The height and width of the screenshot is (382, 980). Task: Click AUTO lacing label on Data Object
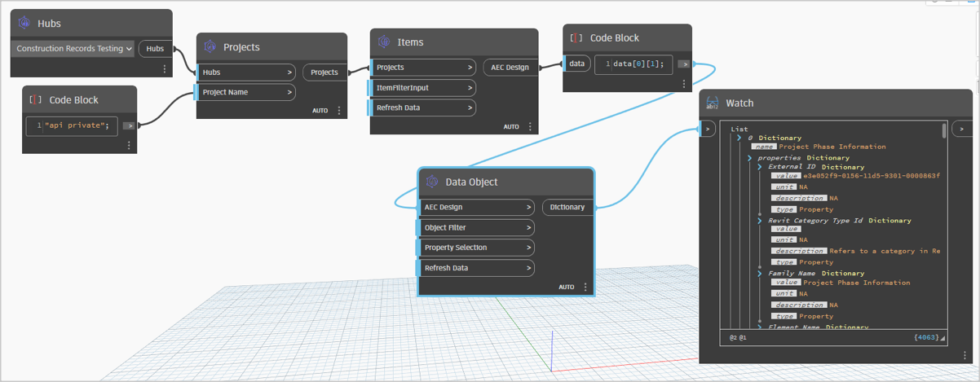coord(567,288)
